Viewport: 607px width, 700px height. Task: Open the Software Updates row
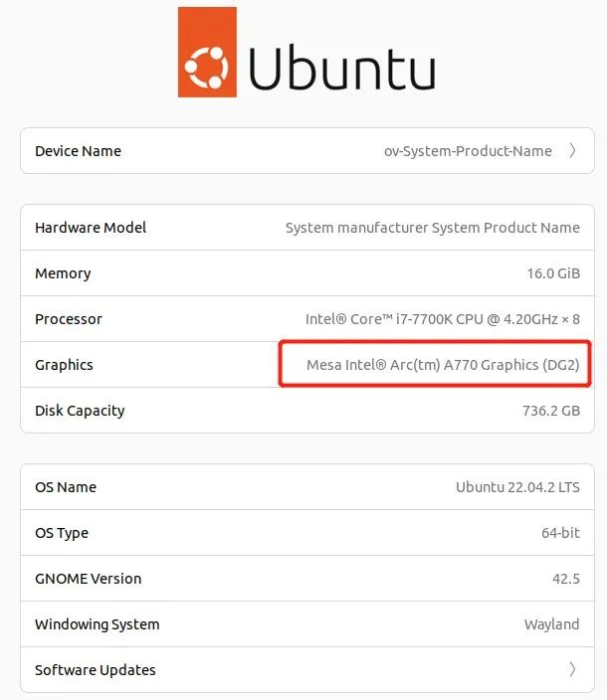[x=307, y=669]
